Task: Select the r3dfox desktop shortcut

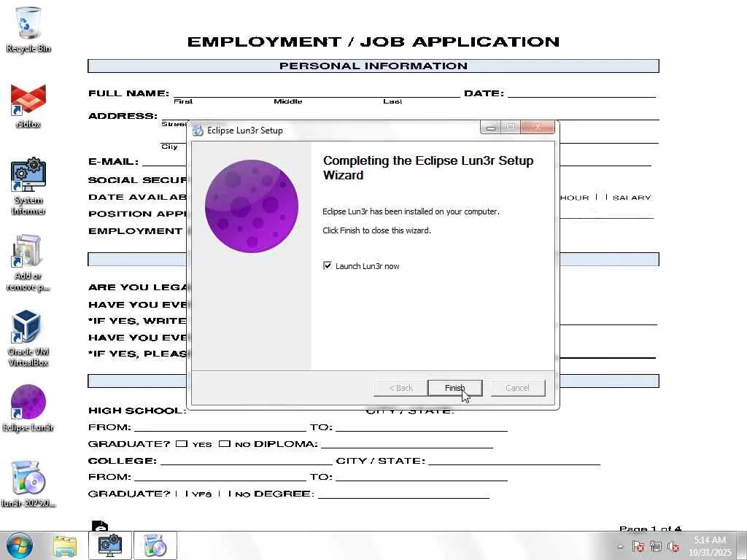Action: [x=28, y=106]
